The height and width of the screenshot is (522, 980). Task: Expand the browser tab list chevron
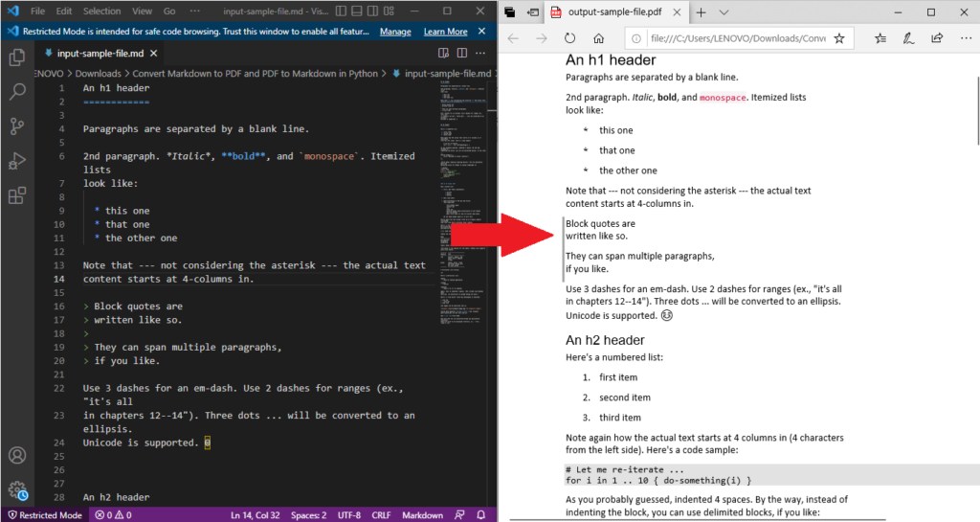tap(724, 12)
